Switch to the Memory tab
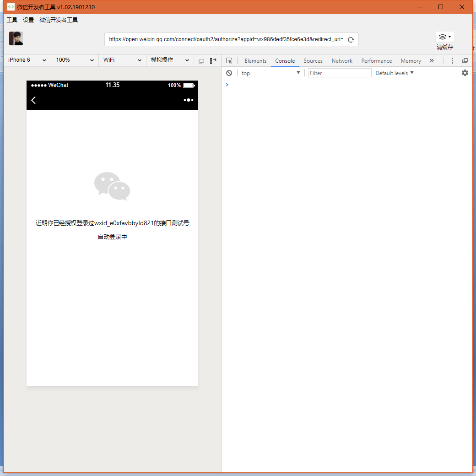Image resolution: width=476 pixels, height=476 pixels. coord(411,61)
